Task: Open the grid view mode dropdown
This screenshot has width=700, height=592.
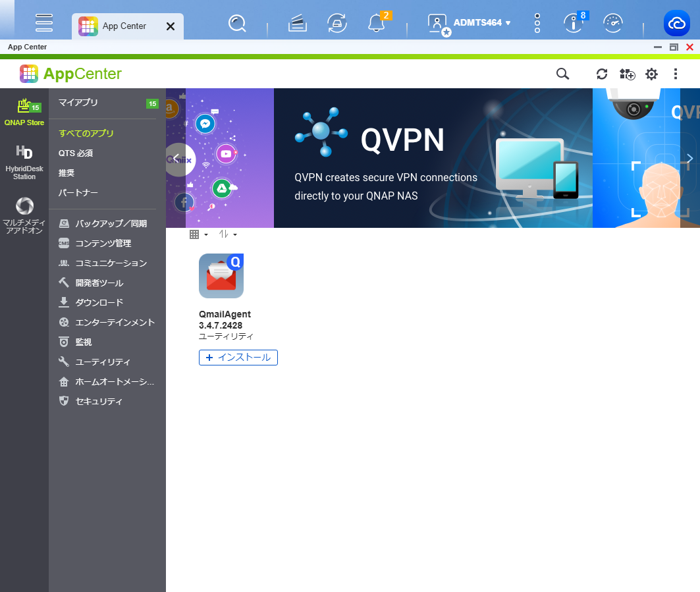Action: coord(199,234)
